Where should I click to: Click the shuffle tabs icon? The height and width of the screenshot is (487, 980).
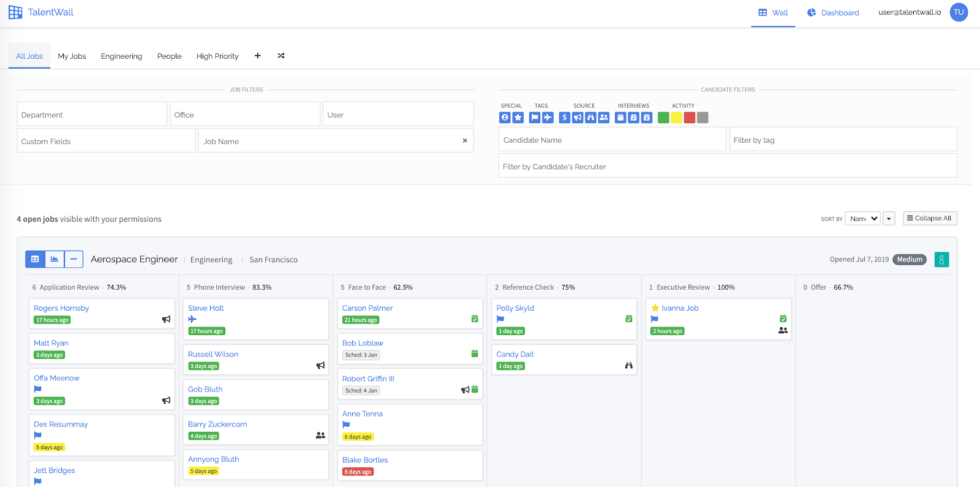281,56
